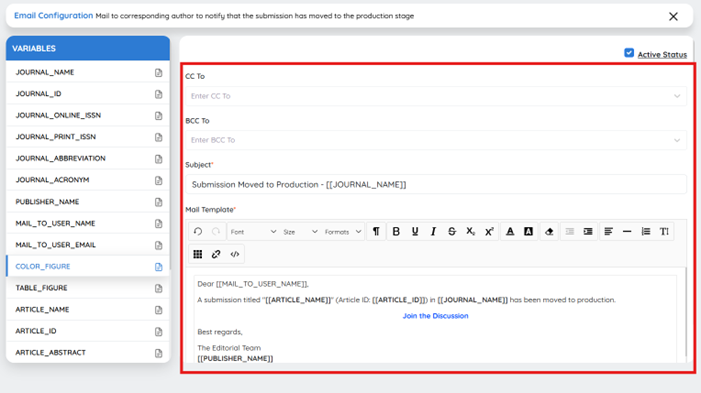Open the Formats dropdown
Image resolution: width=701 pixels, height=393 pixels.
[342, 232]
